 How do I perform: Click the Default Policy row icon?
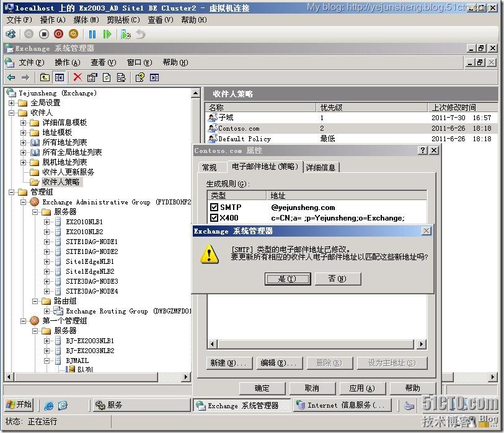point(213,139)
